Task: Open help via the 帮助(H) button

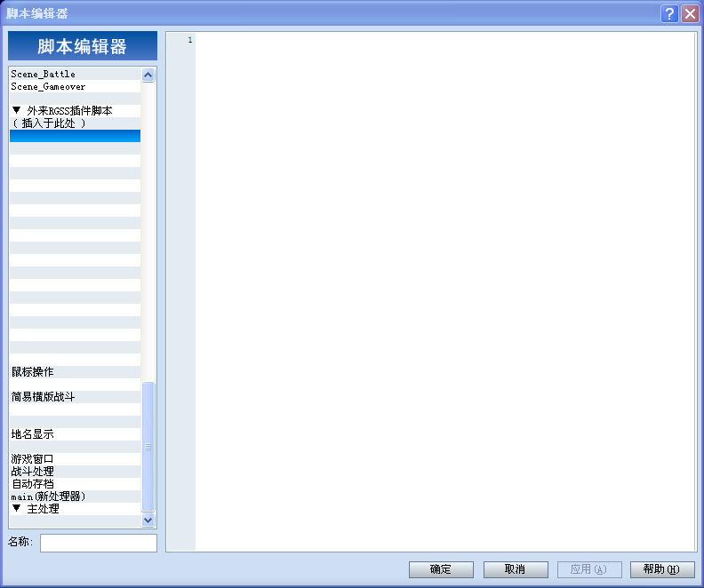Action: [662, 569]
